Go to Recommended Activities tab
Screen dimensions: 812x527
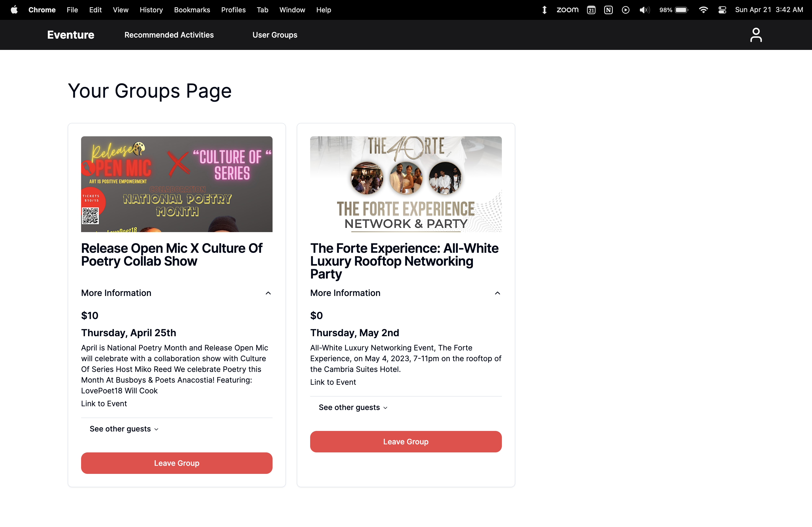click(169, 35)
